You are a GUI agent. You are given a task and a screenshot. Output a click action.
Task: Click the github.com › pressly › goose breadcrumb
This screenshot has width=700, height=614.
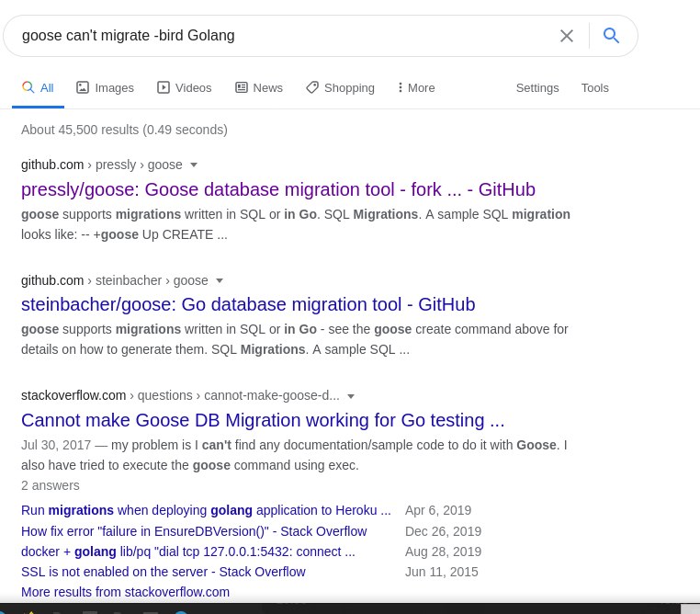pyautogui.click(x=102, y=165)
